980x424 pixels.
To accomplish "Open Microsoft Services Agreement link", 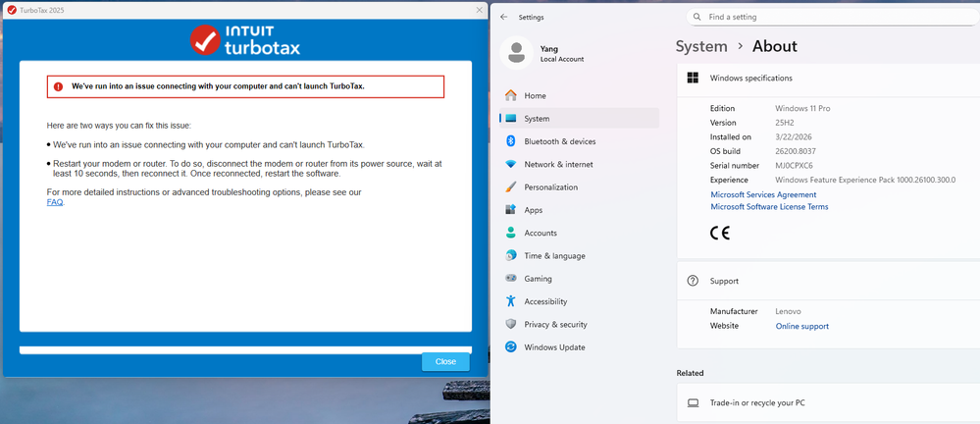I will [763, 194].
